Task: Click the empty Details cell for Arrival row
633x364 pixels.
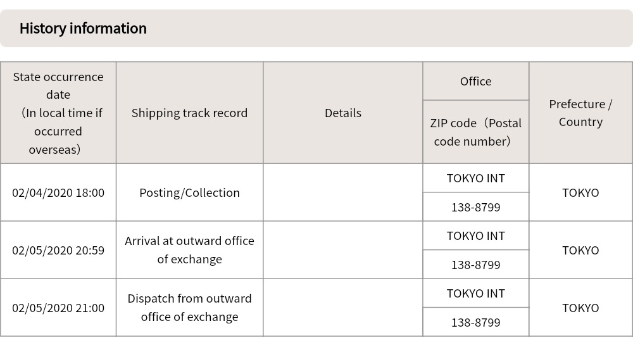Action: [x=342, y=250]
